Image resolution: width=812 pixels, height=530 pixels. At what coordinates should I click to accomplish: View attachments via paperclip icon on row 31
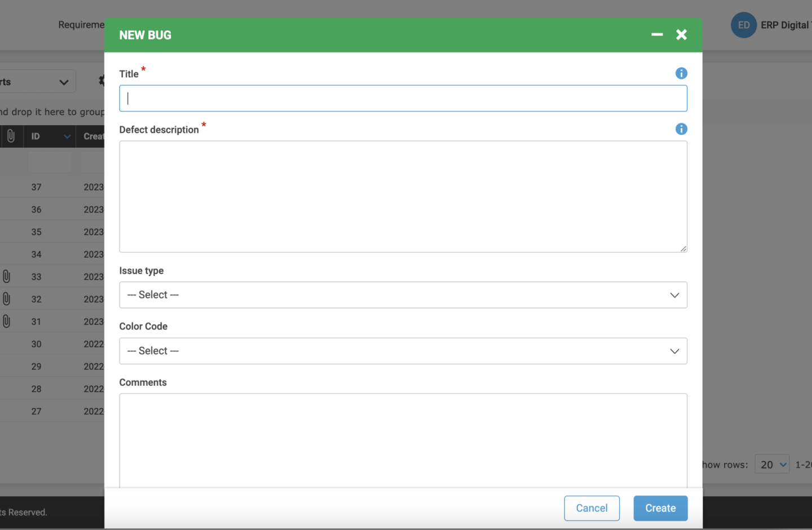point(6,321)
